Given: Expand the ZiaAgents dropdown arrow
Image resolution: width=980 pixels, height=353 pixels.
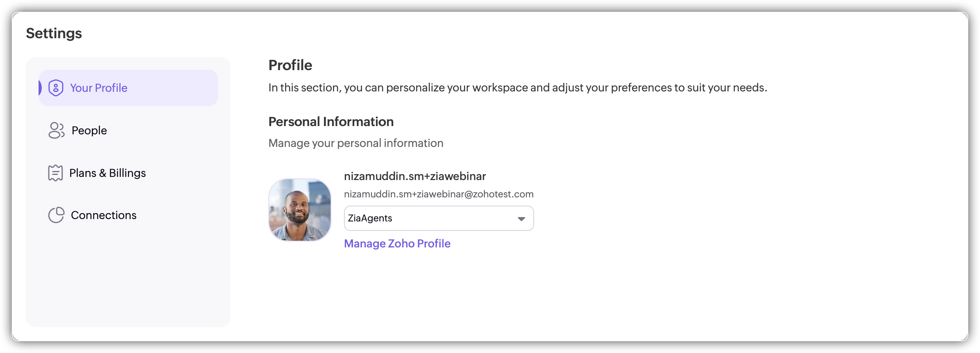Looking at the screenshot, I should [x=521, y=219].
